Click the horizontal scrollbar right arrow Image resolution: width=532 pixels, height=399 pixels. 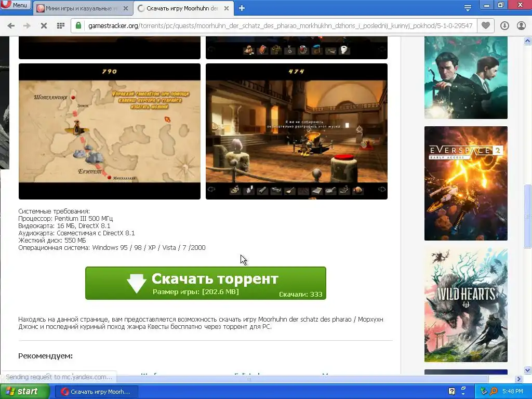tap(519, 379)
